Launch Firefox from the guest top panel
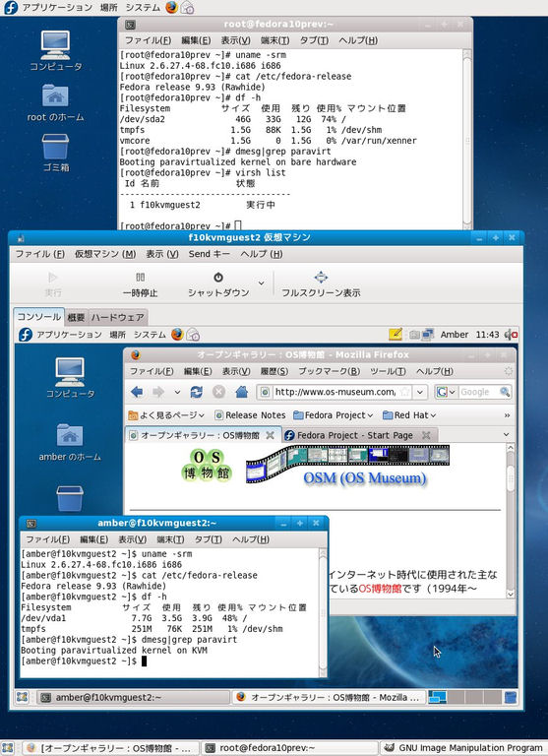 [177, 334]
